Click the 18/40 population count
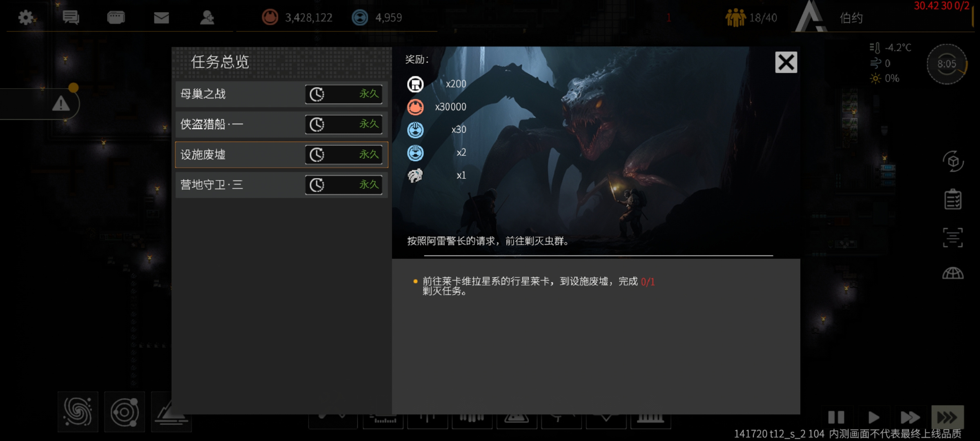 (763, 18)
